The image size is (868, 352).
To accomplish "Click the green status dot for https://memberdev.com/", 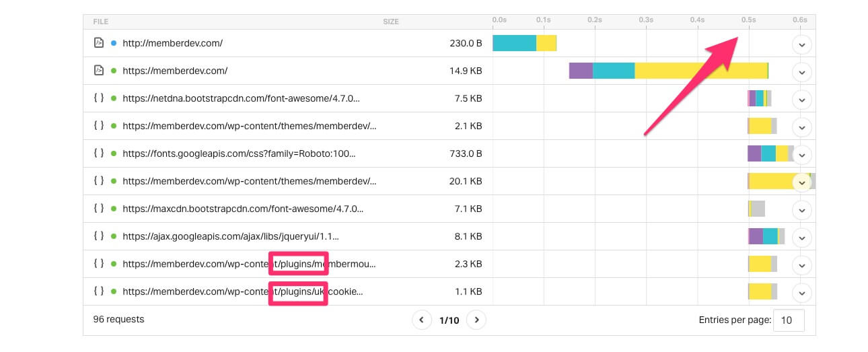I will (x=114, y=71).
